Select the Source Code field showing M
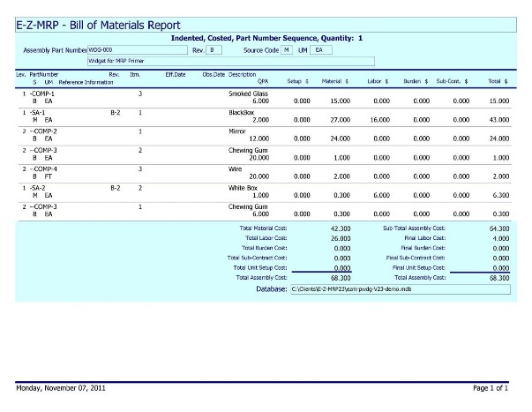 click(287, 50)
